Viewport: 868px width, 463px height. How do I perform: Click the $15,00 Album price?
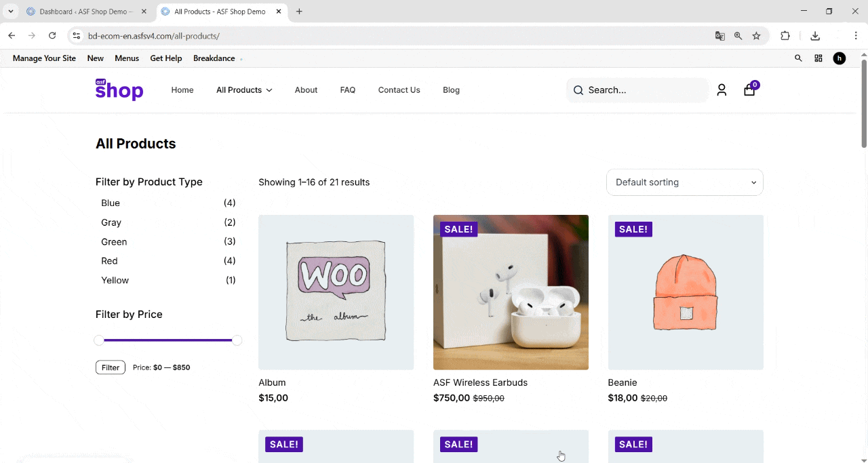(x=273, y=398)
